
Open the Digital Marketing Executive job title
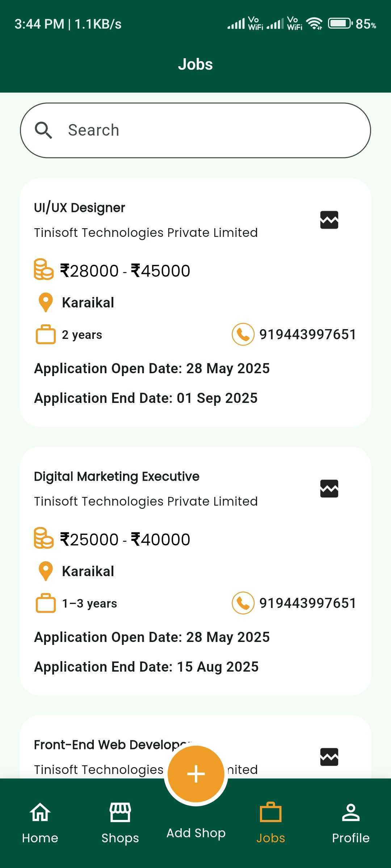pos(117,477)
